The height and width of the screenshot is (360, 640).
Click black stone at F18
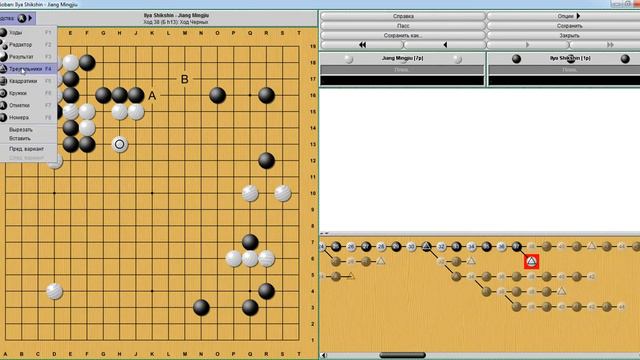pyautogui.click(x=87, y=63)
